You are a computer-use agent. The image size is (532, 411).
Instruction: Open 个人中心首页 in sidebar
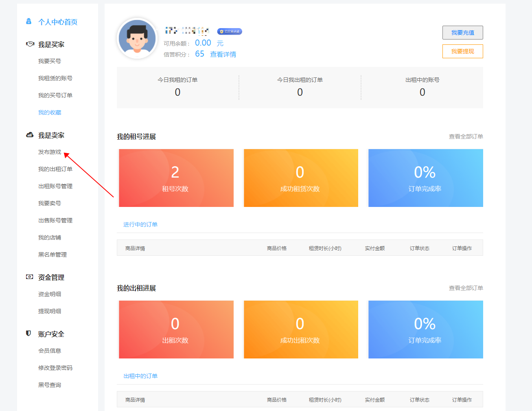click(x=58, y=22)
